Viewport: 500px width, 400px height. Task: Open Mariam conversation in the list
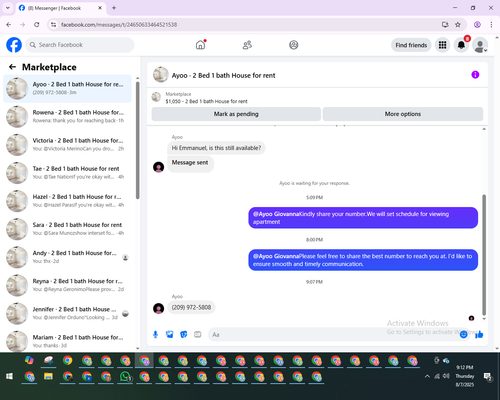(68, 341)
